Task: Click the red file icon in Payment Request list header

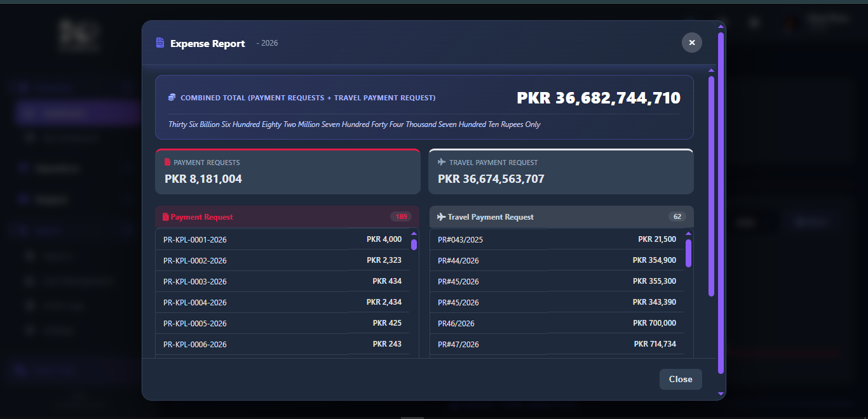Action: click(x=166, y=217)
